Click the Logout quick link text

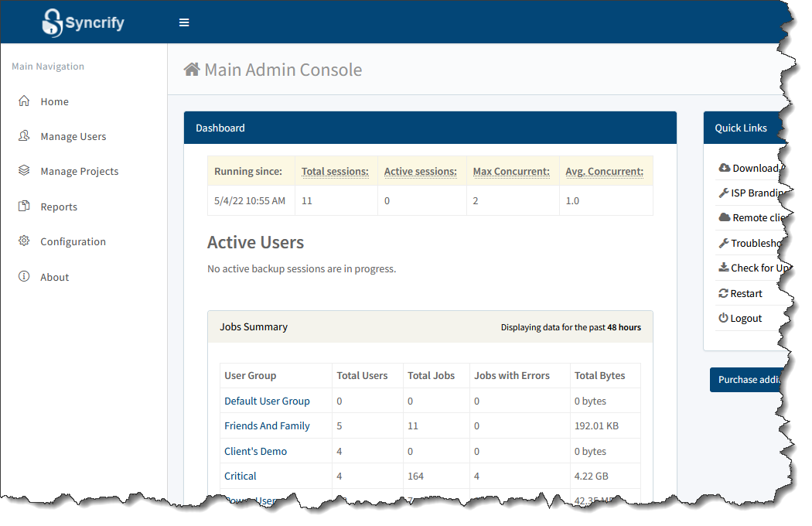(x=745, y=318)
